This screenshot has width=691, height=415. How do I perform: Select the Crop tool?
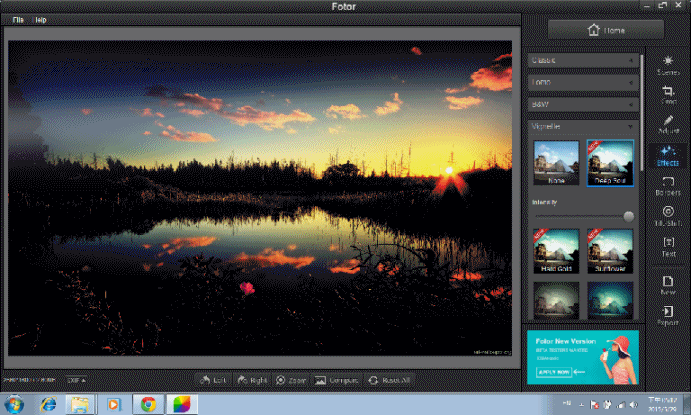668,95
